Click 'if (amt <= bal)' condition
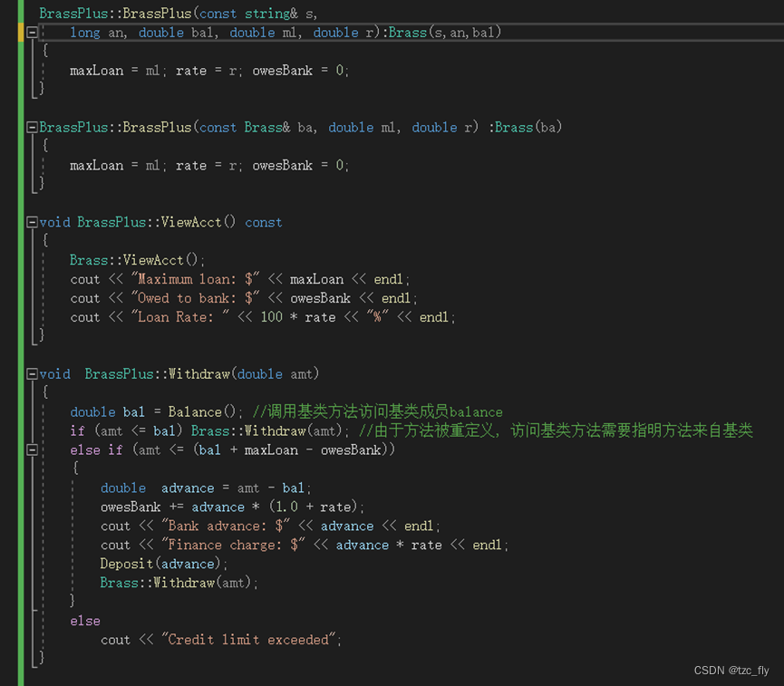This screenshot has height=686, width=784. [x=127, y=431]
